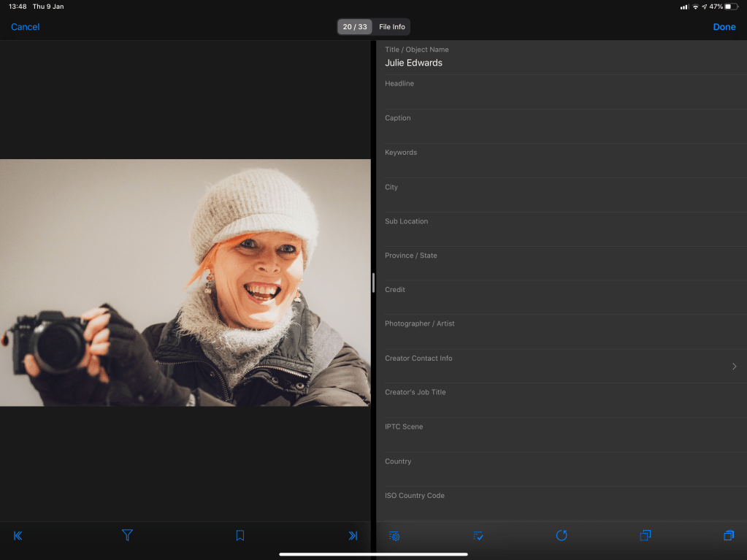
Task: Tap the circular reset arrow icon
Action: click(x=562, y=536)
